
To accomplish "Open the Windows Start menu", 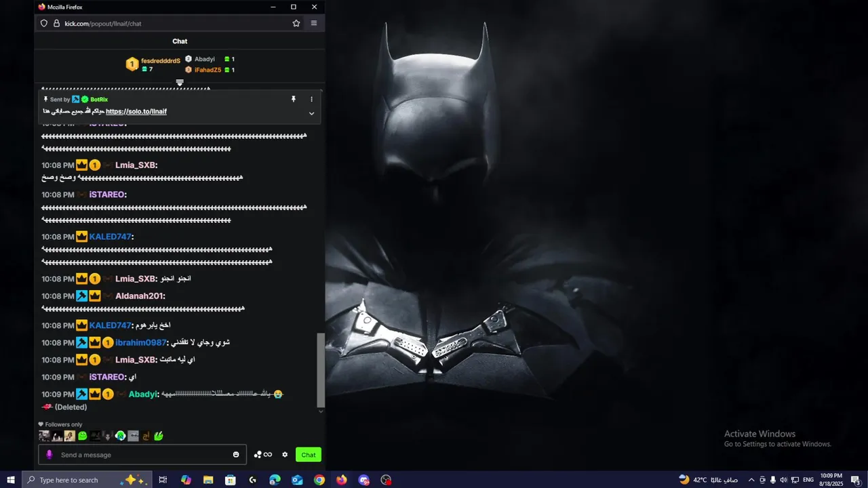I will tap(11, 480).
